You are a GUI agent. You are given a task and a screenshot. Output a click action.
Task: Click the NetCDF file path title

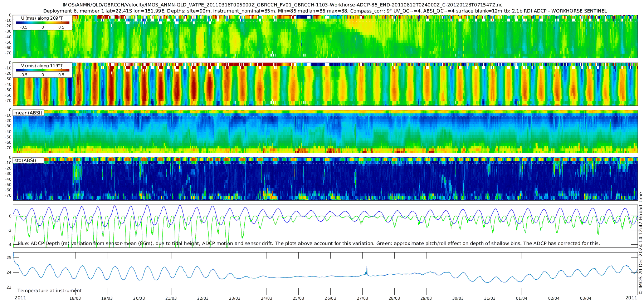282,5
